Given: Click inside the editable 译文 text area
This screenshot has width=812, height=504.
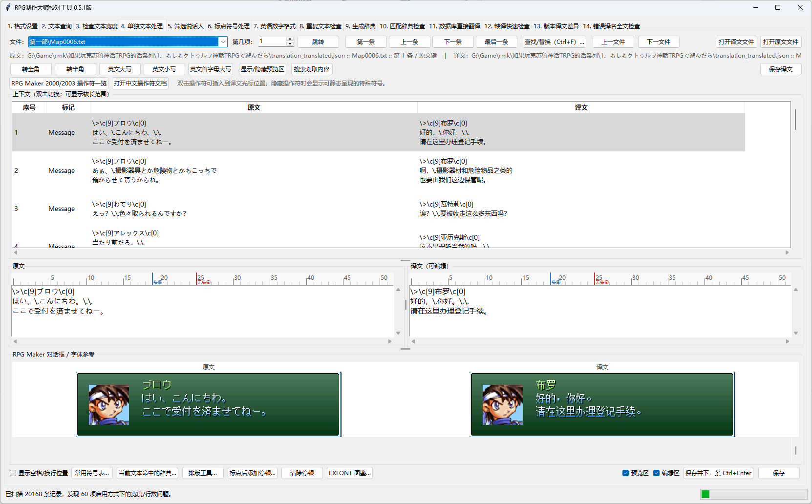Looking at the screenshot, I should pos(601,311).
